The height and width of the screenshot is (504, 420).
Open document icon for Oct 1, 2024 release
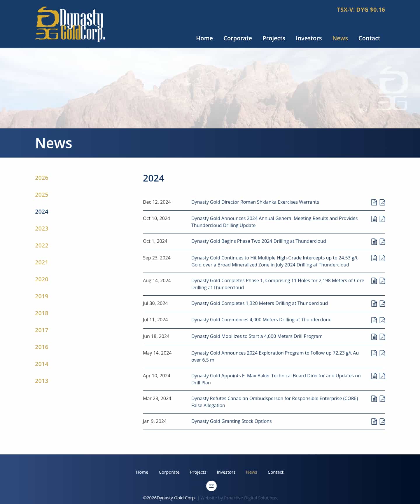374,242
